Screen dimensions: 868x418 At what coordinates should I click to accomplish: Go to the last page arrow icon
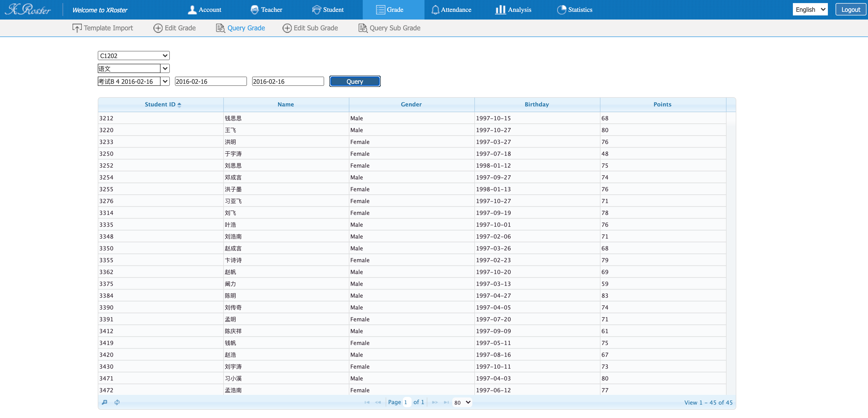click(446, 402)
